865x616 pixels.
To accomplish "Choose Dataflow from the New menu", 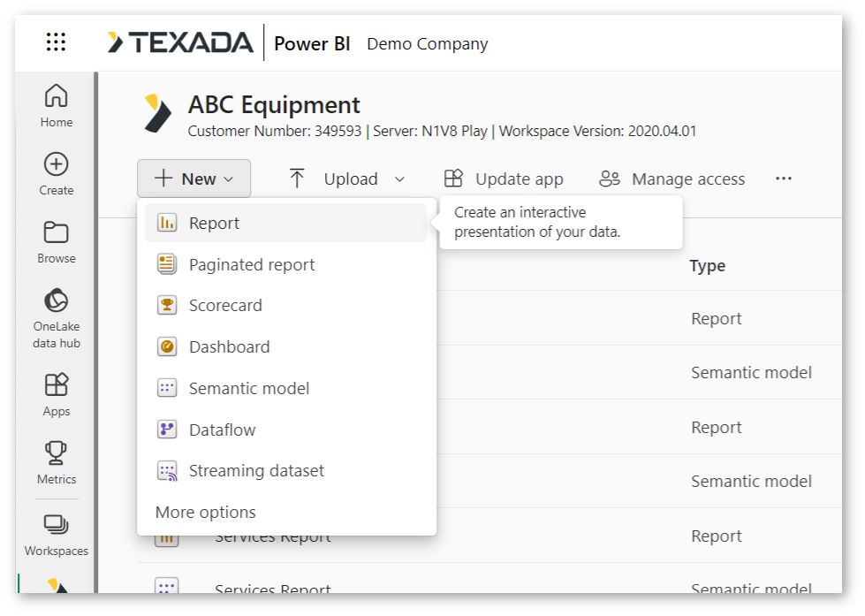I will (x=285, y=430).
